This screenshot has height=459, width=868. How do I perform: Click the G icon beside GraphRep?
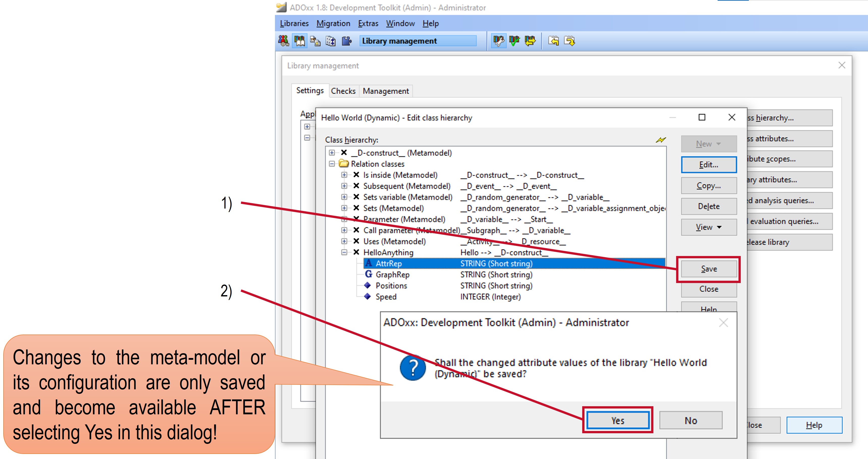(x=368, y=274)
